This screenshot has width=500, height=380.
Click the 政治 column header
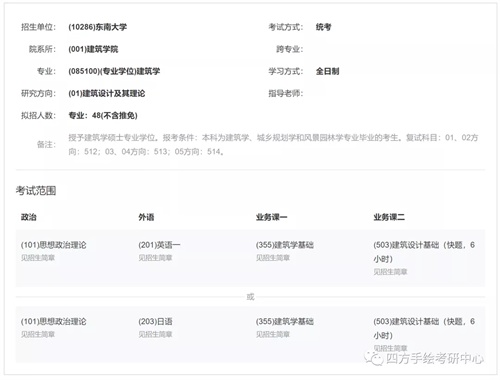pos(29,217)
